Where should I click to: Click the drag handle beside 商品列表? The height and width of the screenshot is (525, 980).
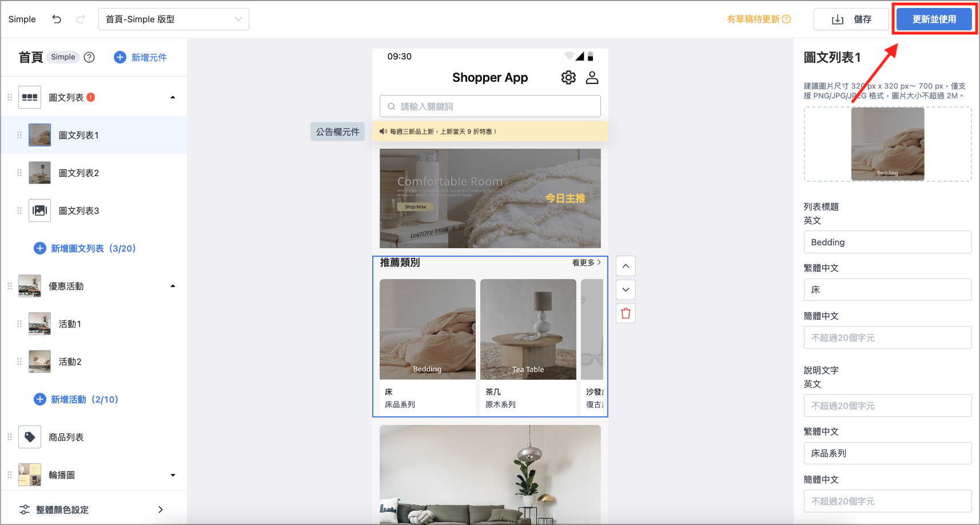coord(10,437)
